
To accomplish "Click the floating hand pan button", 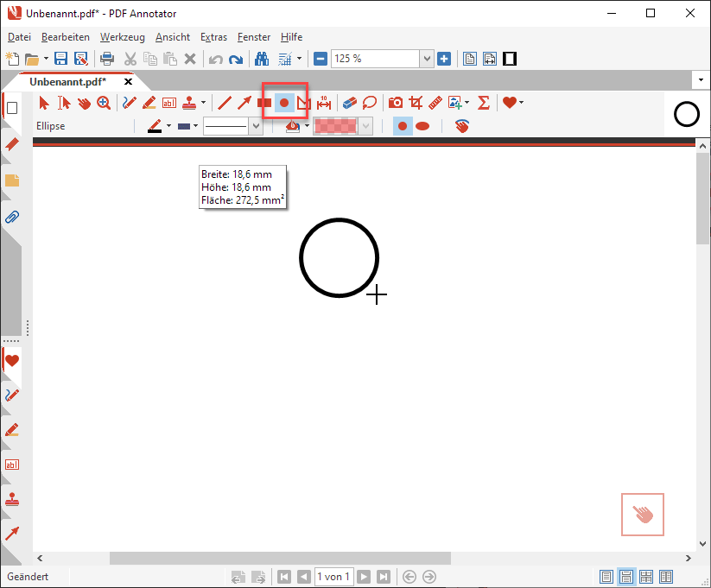I will 643,515.
